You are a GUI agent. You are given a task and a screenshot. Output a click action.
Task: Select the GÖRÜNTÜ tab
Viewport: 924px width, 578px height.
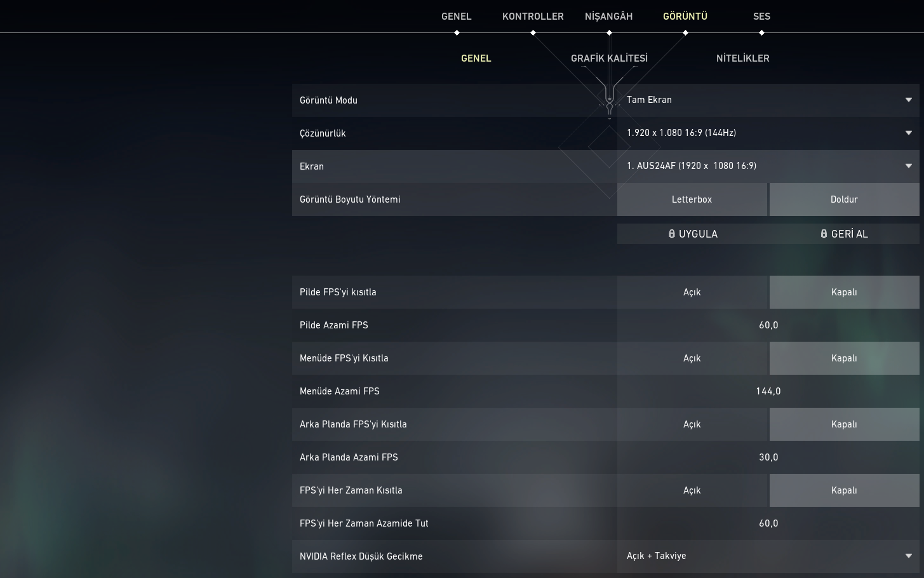click(685, 17)
